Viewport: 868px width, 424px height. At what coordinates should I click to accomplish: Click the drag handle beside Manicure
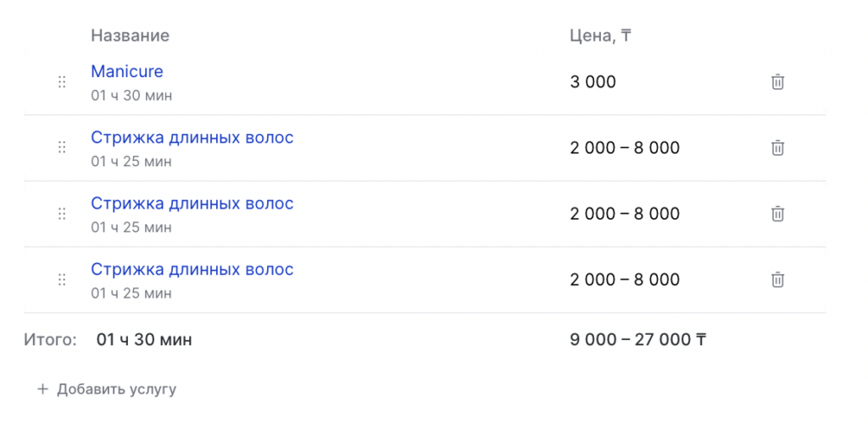pyautogui.click(x=62, y=82)
